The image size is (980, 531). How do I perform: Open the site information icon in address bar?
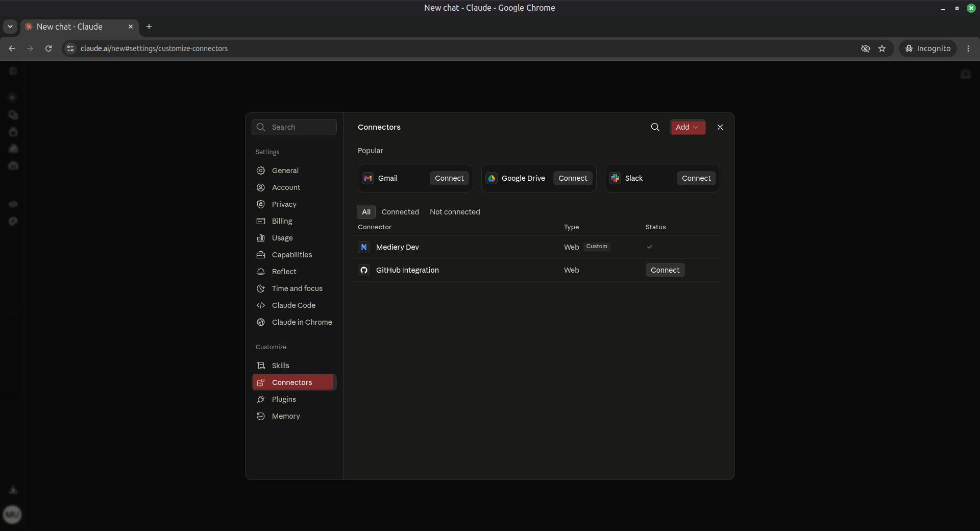coord(70,49)
